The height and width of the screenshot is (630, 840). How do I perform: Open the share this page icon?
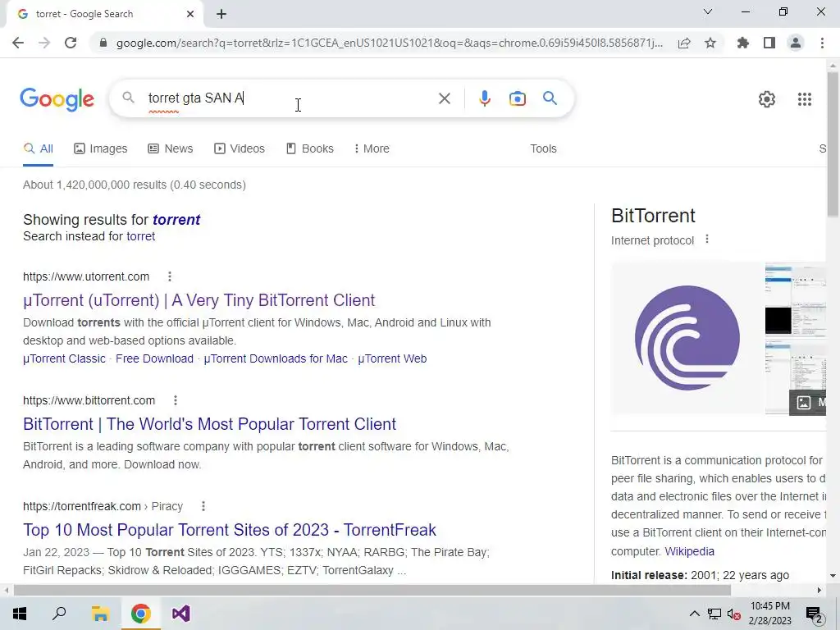(684, 43)
